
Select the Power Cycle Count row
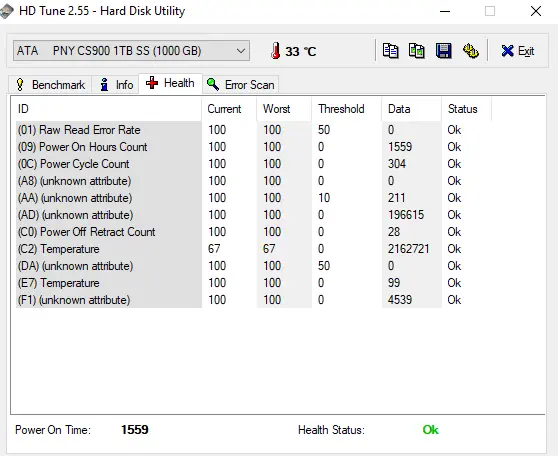click(x=253, y=164)
